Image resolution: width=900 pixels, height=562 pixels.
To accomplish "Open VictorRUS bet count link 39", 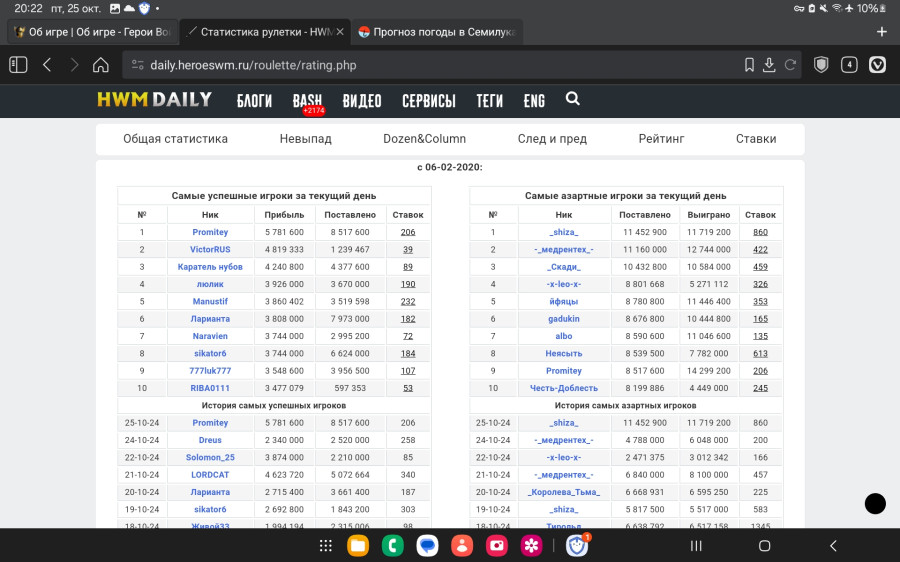I will (408, 250).
